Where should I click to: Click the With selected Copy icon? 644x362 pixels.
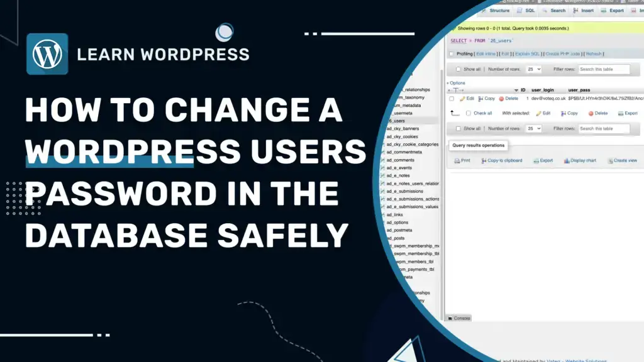[563, 114]
